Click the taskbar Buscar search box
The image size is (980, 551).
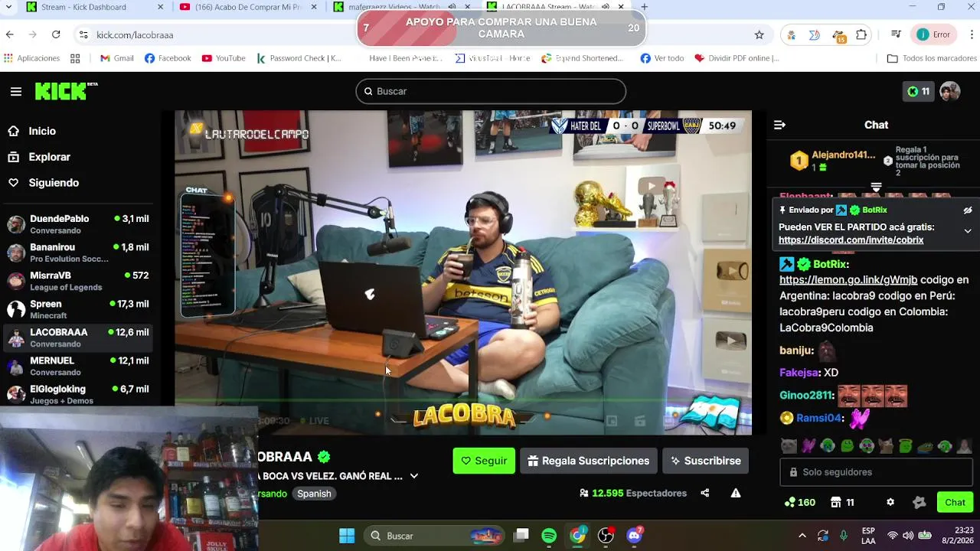click(434, 536)
